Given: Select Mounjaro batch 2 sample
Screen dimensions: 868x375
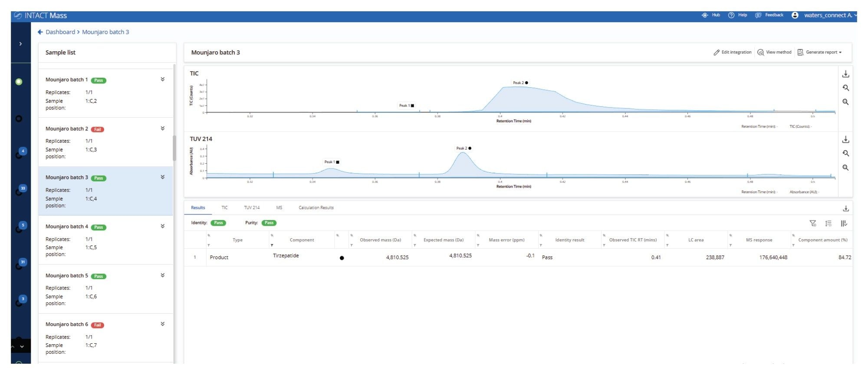Looking at the screenshot, I should coord(105,142).
